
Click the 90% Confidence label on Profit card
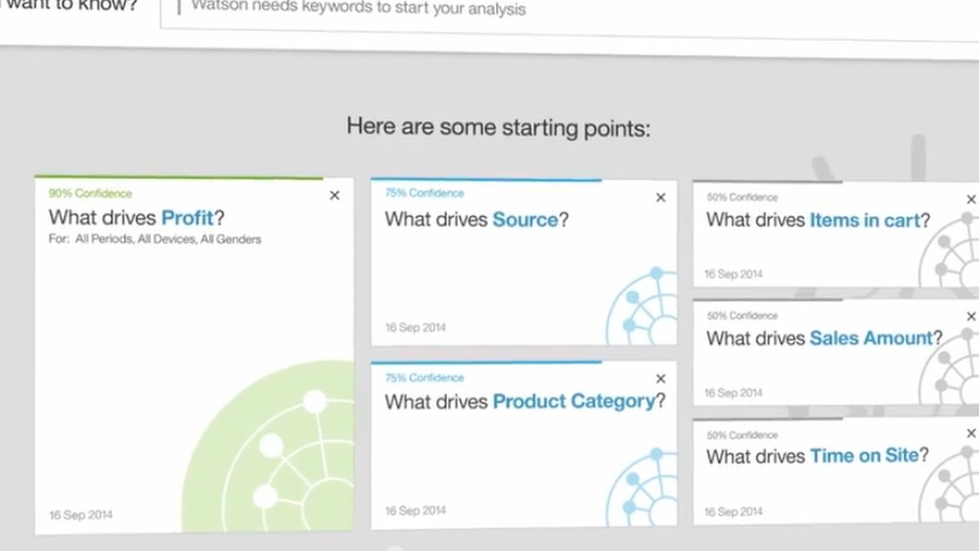point(90,193)
